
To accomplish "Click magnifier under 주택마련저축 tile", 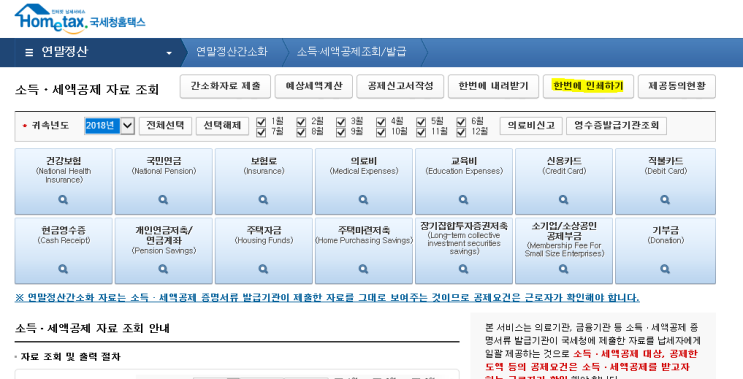I will point(363,269).
